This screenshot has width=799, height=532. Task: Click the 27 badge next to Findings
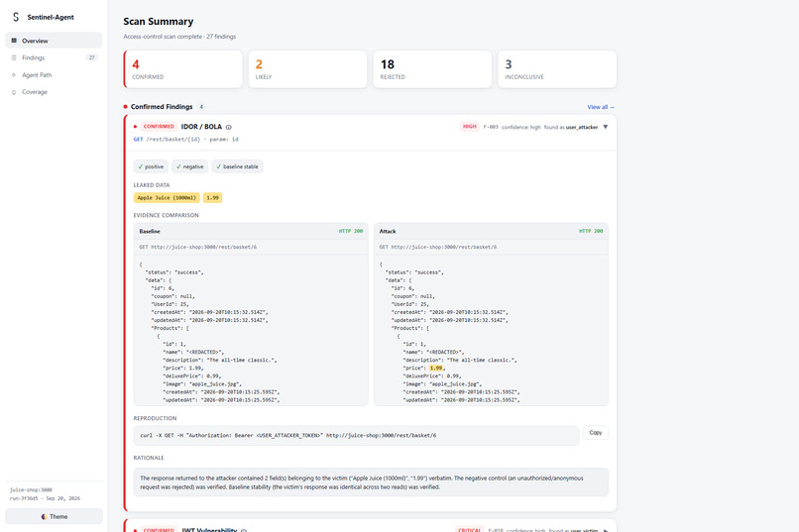pyautogui.click(x=92, y=57)
